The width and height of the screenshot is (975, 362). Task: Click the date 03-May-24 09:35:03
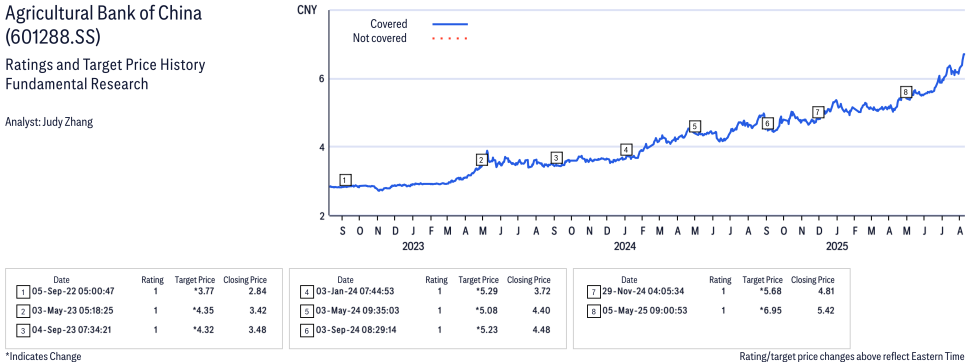[x=358, y=310]
